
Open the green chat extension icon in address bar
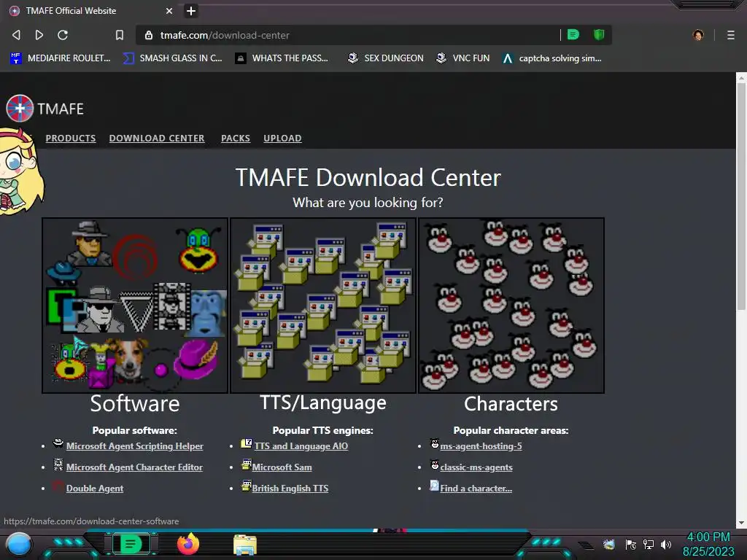[573, 34]
